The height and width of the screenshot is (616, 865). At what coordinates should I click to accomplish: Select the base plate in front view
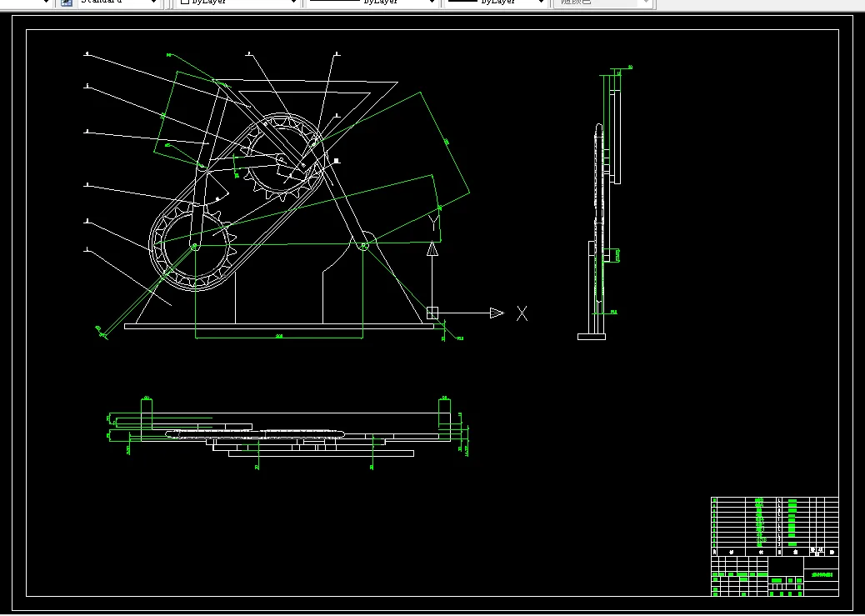click(278, 326)
